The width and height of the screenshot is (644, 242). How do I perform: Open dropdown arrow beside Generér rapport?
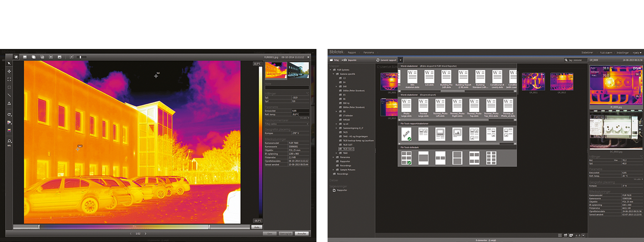(x=400, y=59)
